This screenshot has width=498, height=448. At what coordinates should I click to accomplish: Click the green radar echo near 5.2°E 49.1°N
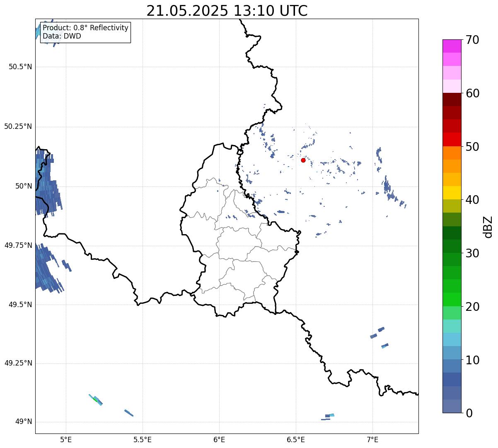tap(96, 400)
